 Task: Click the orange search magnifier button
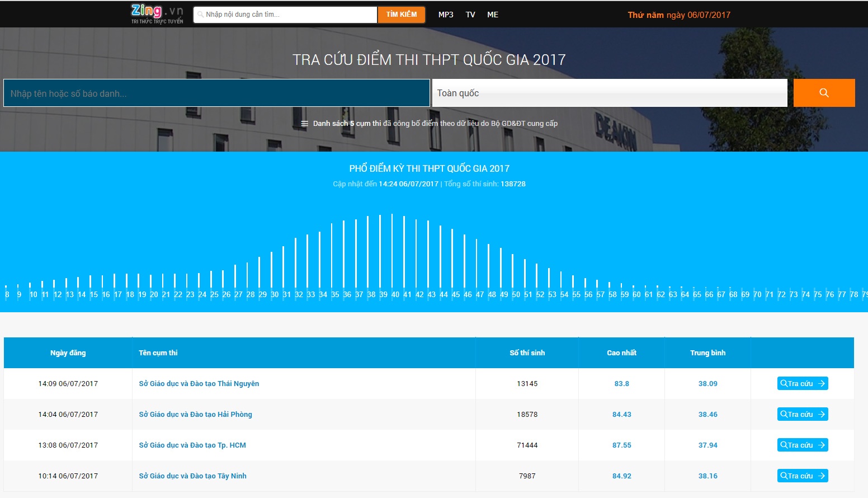(x=823, y=92)
